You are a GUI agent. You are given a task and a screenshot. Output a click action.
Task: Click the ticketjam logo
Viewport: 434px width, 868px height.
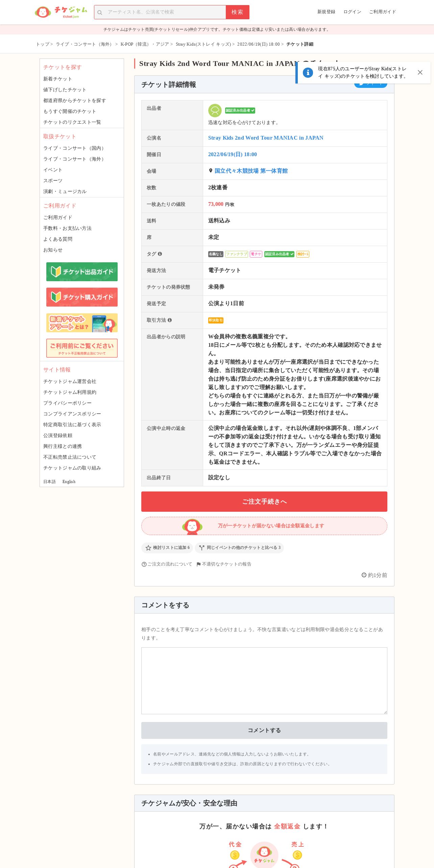pos(61,12)
